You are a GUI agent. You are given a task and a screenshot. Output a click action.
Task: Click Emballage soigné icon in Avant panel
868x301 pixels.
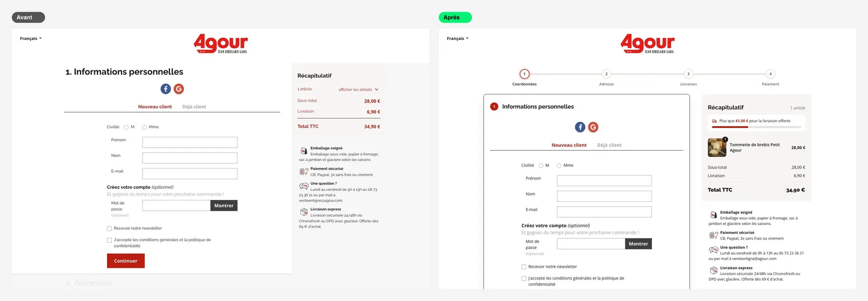(x=304, y=151)
